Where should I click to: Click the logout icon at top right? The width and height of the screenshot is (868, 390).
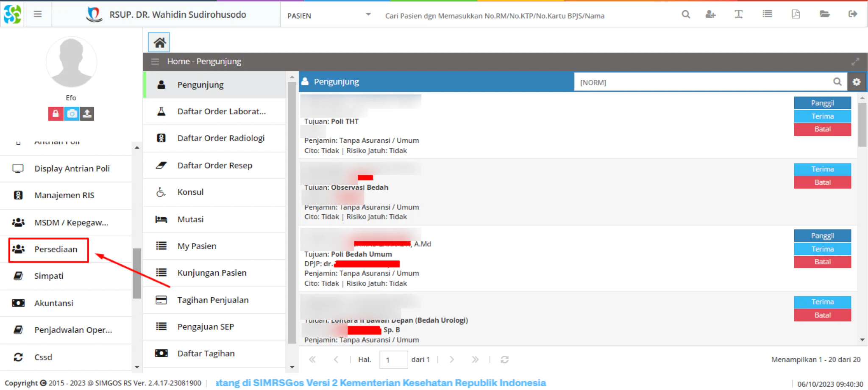[x=853, y=14]
